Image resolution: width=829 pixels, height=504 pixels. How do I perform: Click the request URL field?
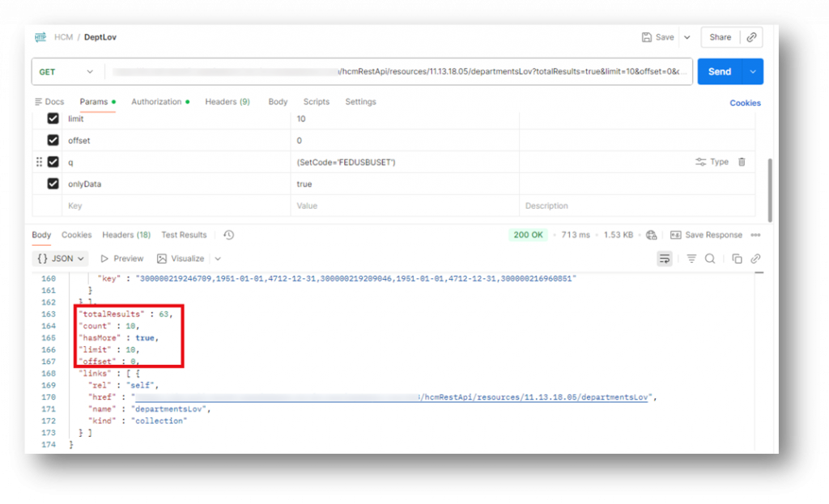[398, 71]
